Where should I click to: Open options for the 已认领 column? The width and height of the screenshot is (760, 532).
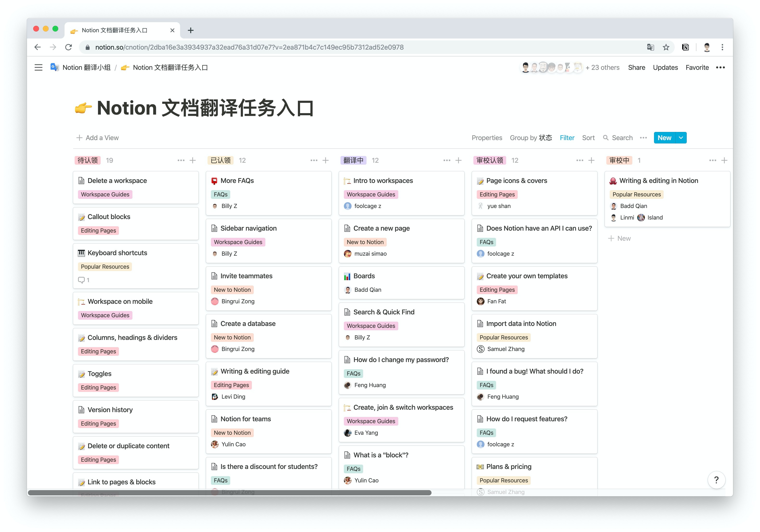click(x=314, y=161)
